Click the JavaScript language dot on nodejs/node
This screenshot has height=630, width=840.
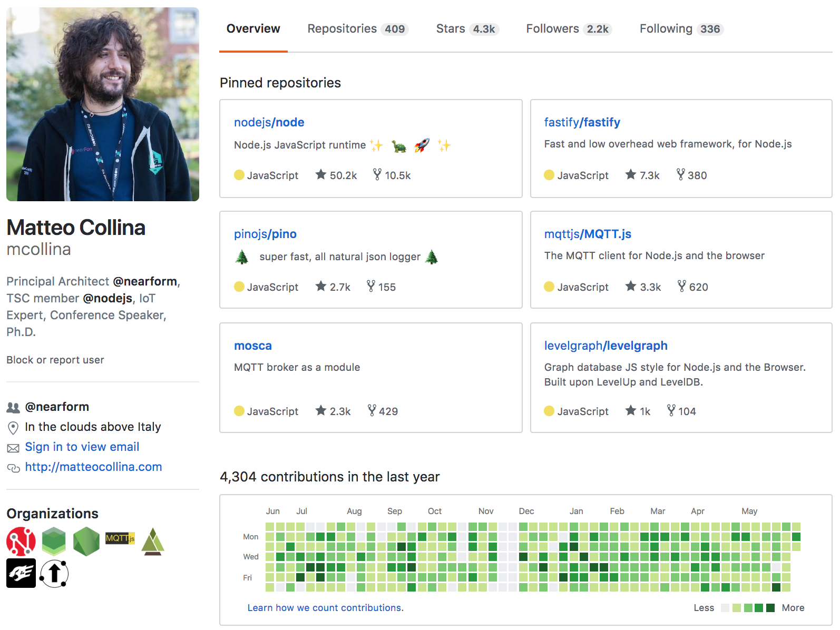239,175
